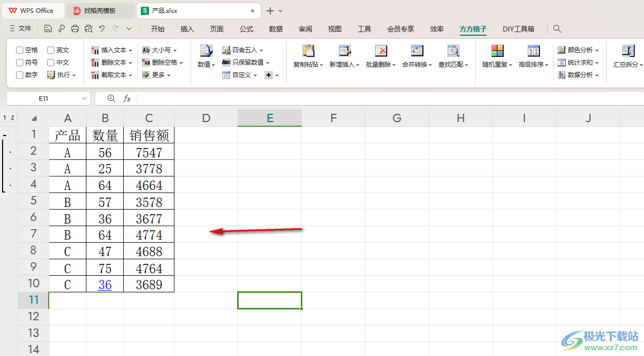The image size is (644, 356).
Task: Expand the 四舍五入 rounding dropdown
Action: pos(261,50)
